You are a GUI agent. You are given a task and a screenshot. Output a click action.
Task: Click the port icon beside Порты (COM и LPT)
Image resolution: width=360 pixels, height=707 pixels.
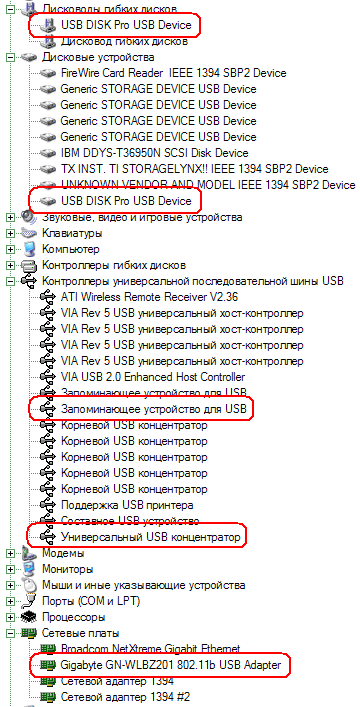[x=28, y=601]
